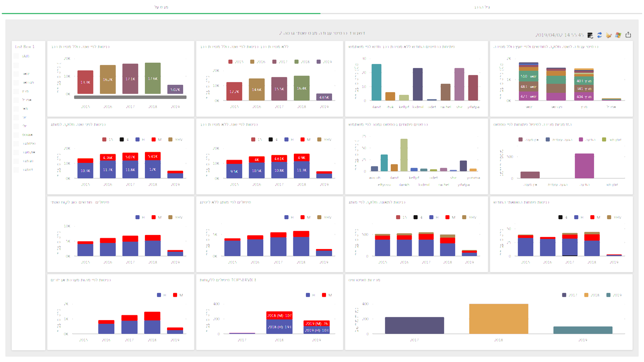
Task: Click the "List Box 1" header
Action: pyautogui.click(x=25, y=47)
